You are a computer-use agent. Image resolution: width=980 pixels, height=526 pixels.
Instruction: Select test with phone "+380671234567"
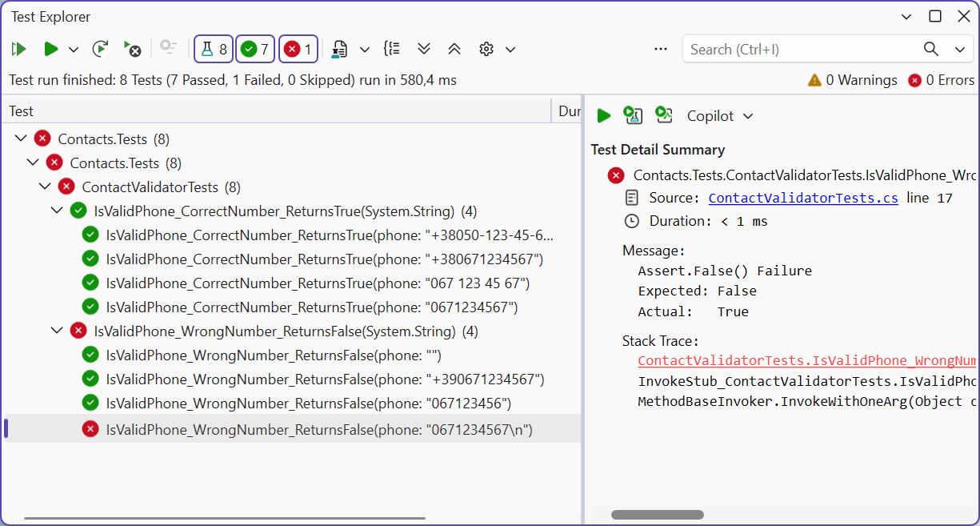pyautogui.click(x=291, y=259)
